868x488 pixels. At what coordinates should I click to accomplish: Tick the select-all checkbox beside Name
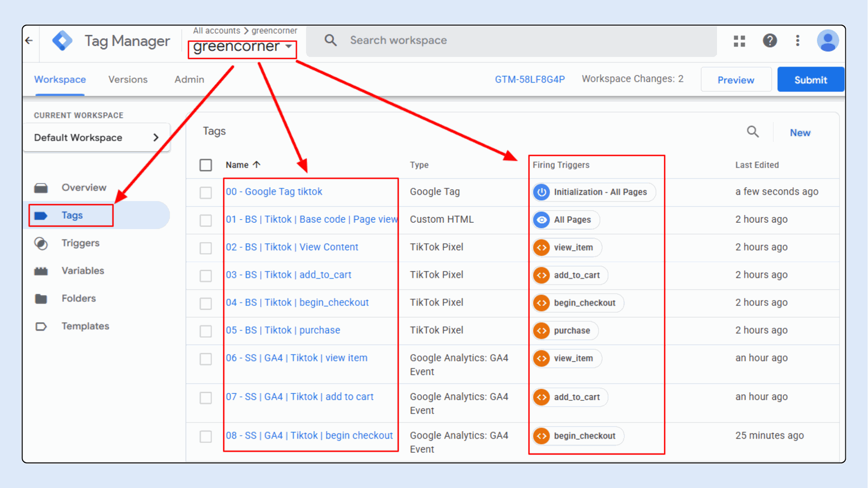(206, 165)
